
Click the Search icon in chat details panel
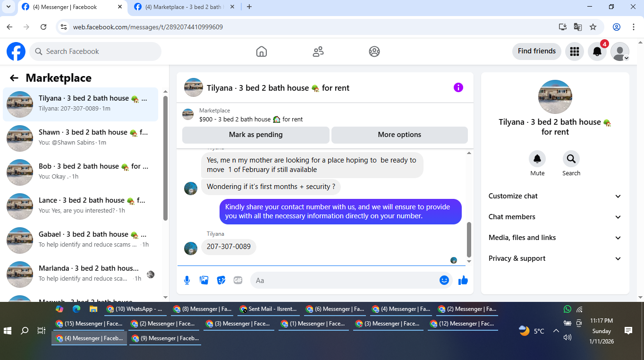[x=571, y=159]
